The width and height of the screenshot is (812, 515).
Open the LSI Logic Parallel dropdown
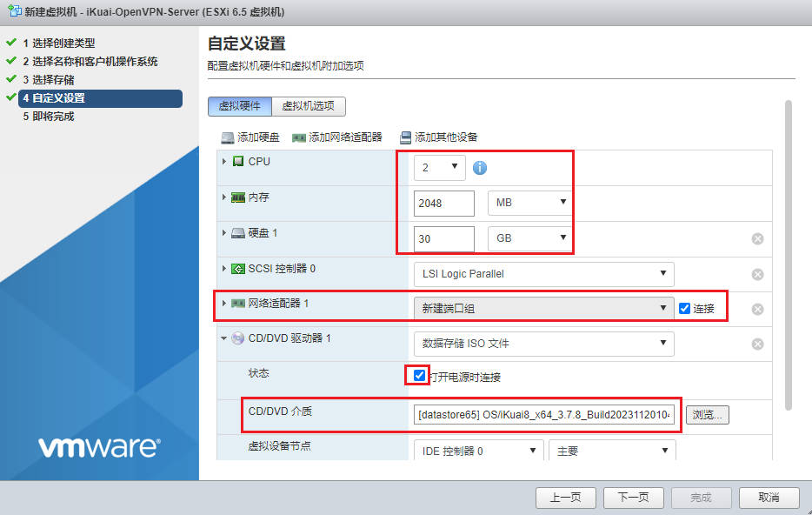(543, 274)
